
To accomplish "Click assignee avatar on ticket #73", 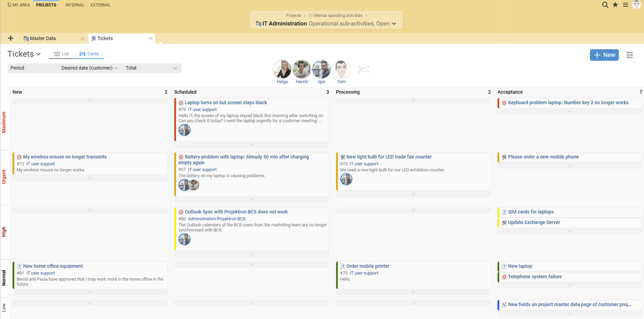I will point(346,179).
